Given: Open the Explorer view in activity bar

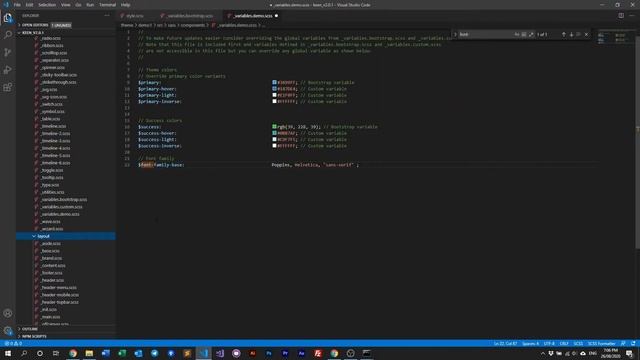Looking at the screenshot, I should point(8,18).
